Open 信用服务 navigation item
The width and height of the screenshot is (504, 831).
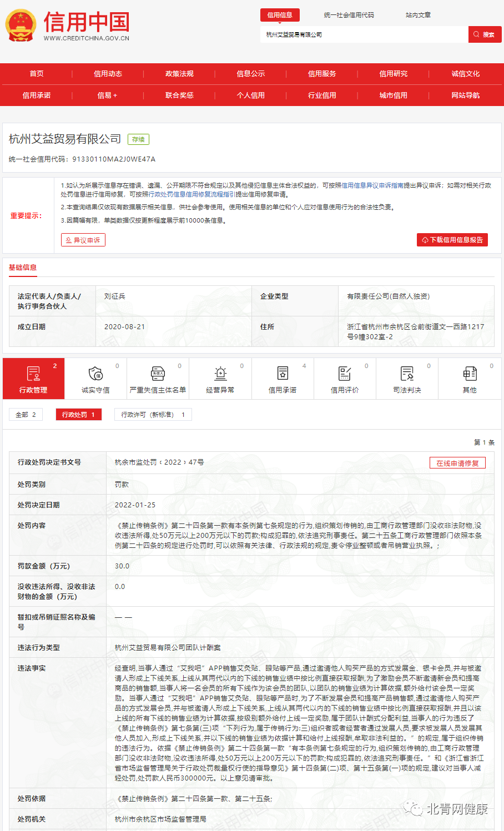322,74
